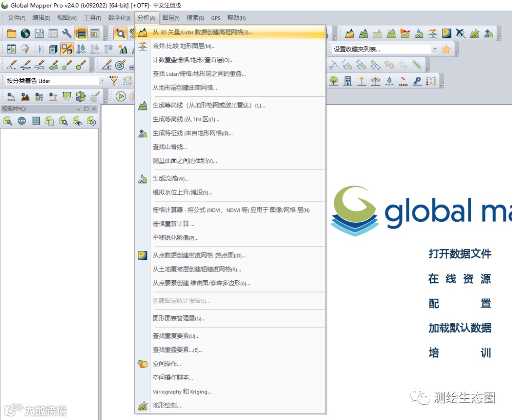Click the 打开数据文件 link
The width and height of the screenshot is (512, 420).
[460, 254]
